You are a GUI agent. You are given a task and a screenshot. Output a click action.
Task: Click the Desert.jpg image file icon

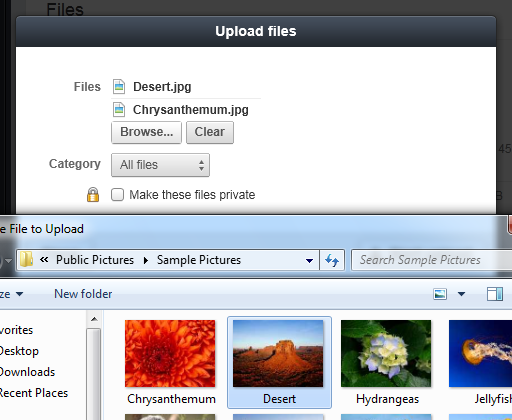119,87
